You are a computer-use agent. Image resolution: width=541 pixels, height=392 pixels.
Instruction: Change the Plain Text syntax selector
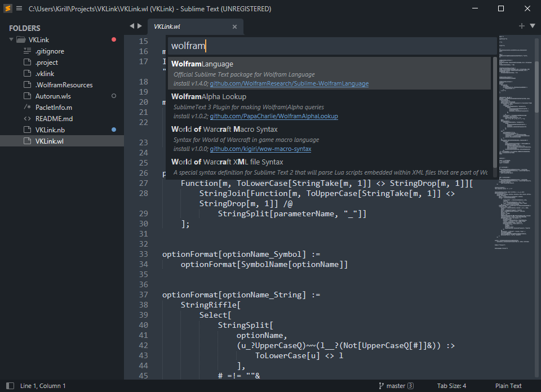508,386
